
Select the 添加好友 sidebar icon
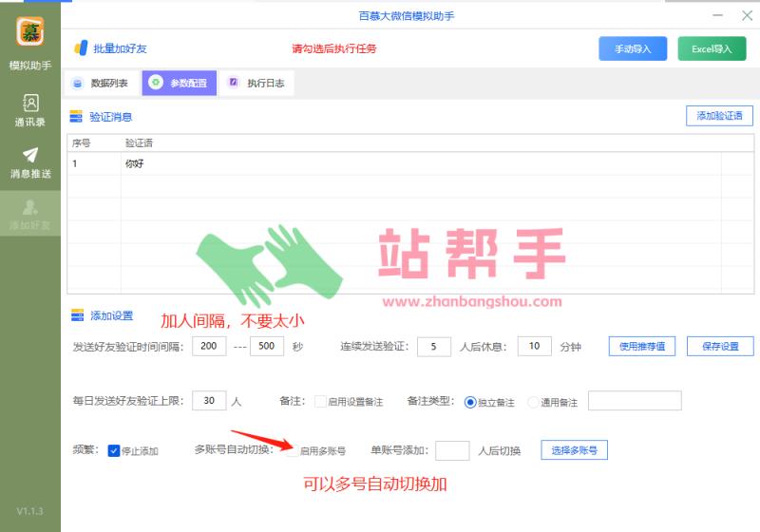30,207
